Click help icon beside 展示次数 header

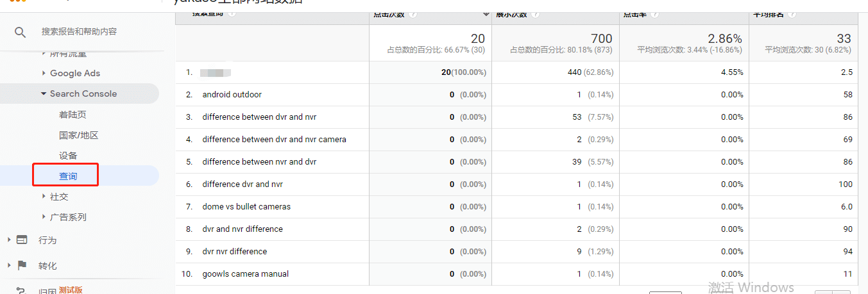coord(535,13)
